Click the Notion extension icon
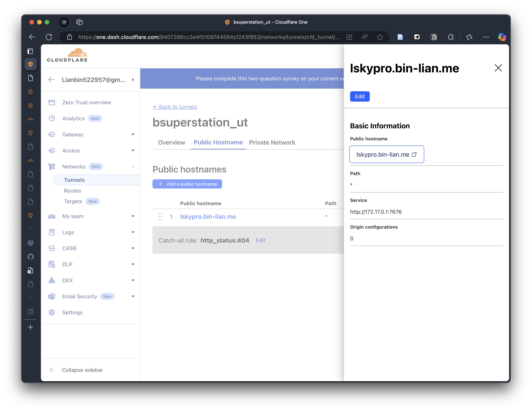 coord(434,37)
